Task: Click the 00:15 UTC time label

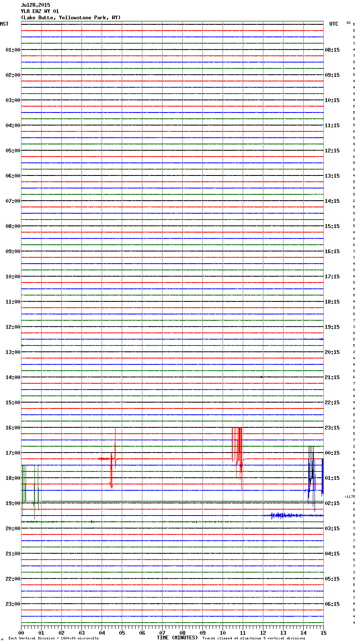Action: coord(332,453)
